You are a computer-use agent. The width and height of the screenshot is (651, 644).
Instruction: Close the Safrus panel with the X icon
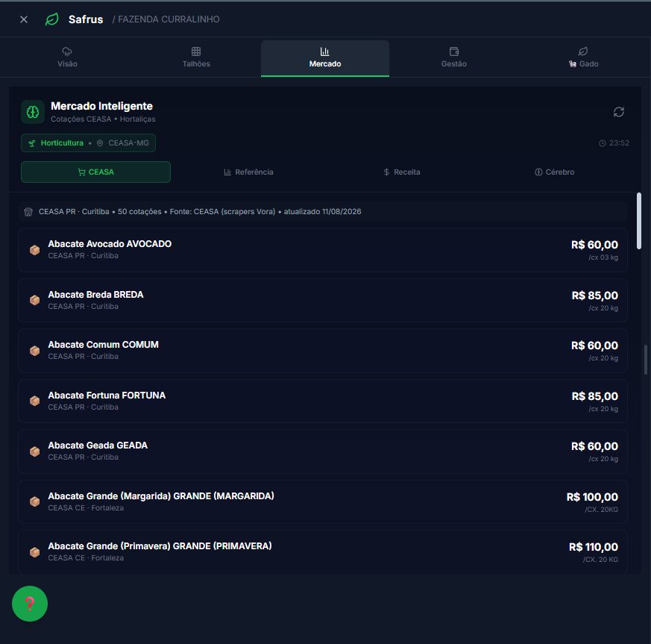(x=24, y=19)
